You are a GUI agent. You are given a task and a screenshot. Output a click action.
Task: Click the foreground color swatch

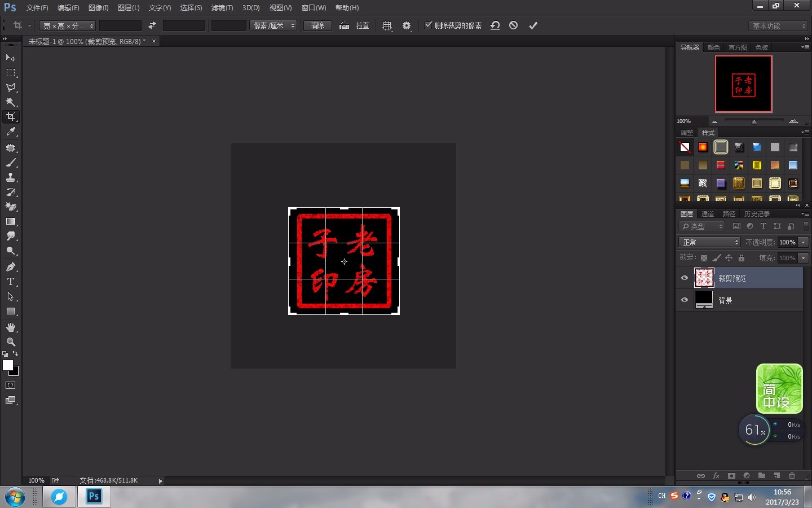pyautogui.click(x=8, y=365)
